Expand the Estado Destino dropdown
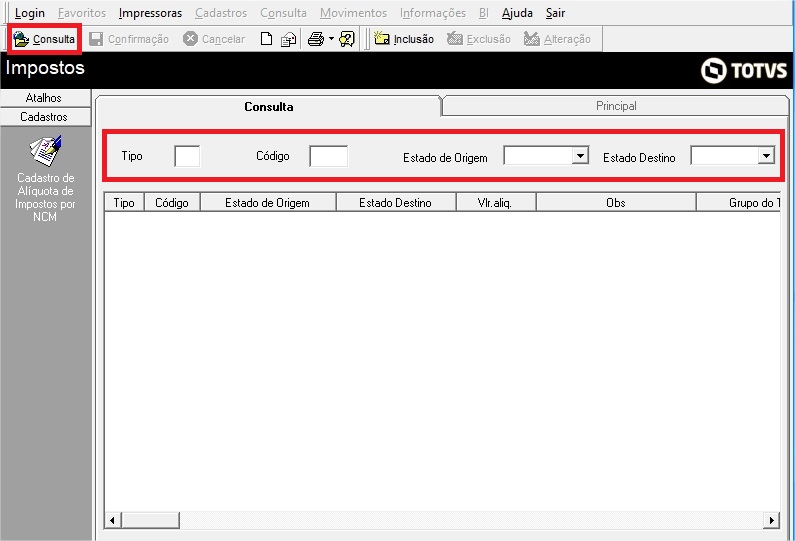The width and height of the screenshot is (795, 541). 766,155
